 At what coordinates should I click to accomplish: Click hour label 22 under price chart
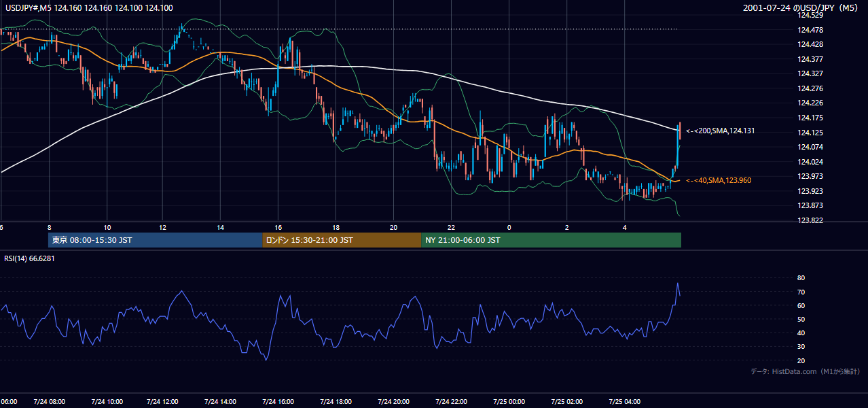pyautogui.click(x=451, y=228)
